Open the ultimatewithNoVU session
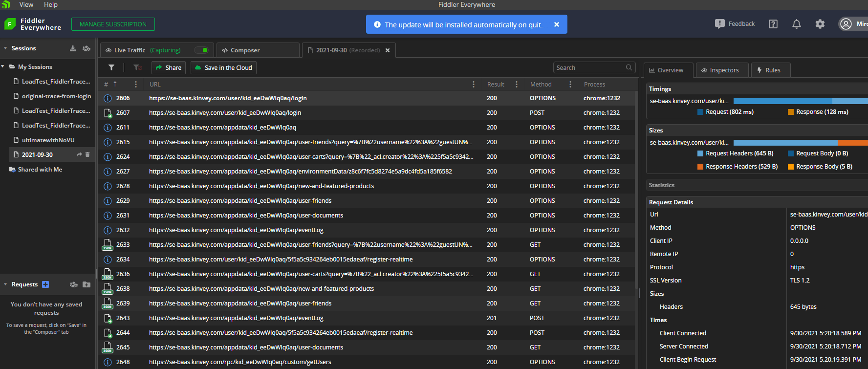The height and width of the screenshot is (369, 868). point(48,140)
